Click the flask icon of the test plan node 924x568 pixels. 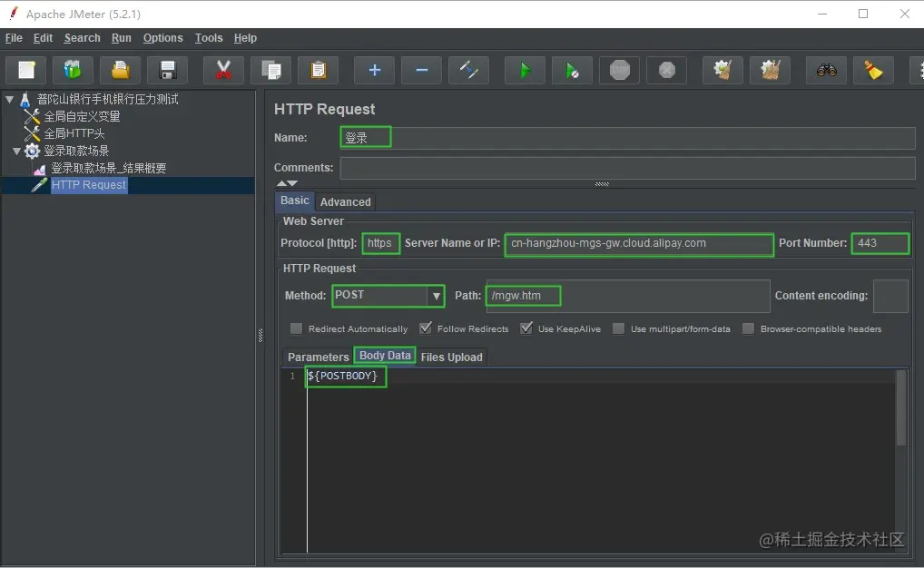(25, 100)
